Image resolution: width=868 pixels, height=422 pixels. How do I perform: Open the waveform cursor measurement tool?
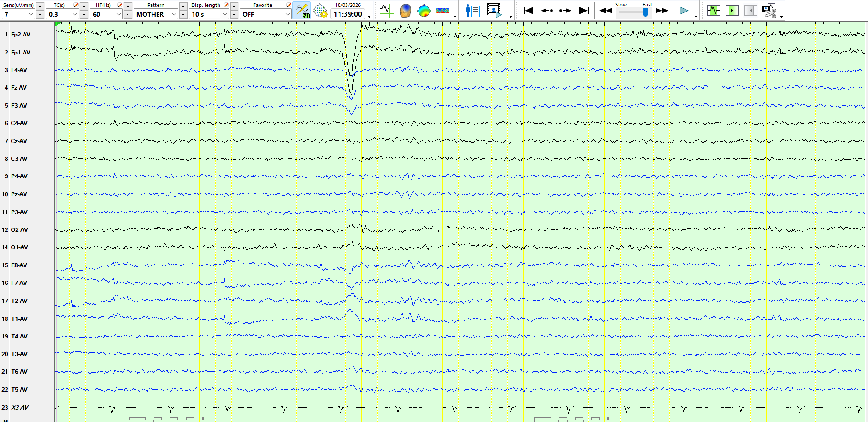387,11
